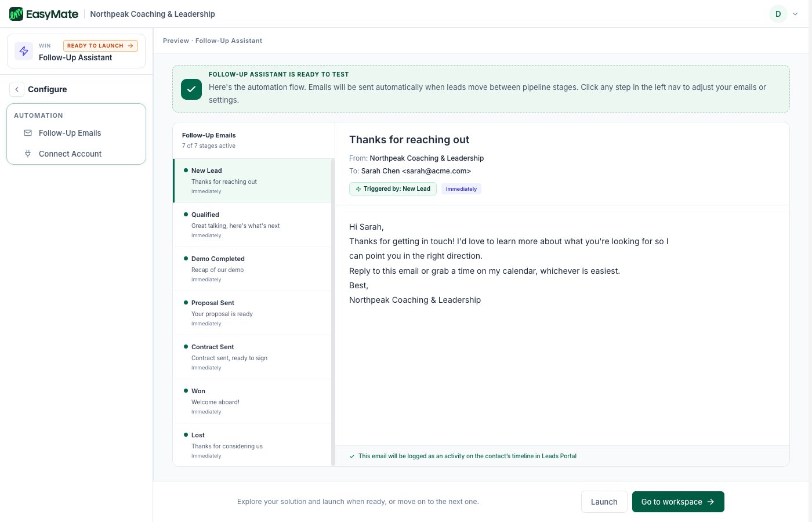Click the Northpeak Coaching & Leadership header name

(153, 14)
